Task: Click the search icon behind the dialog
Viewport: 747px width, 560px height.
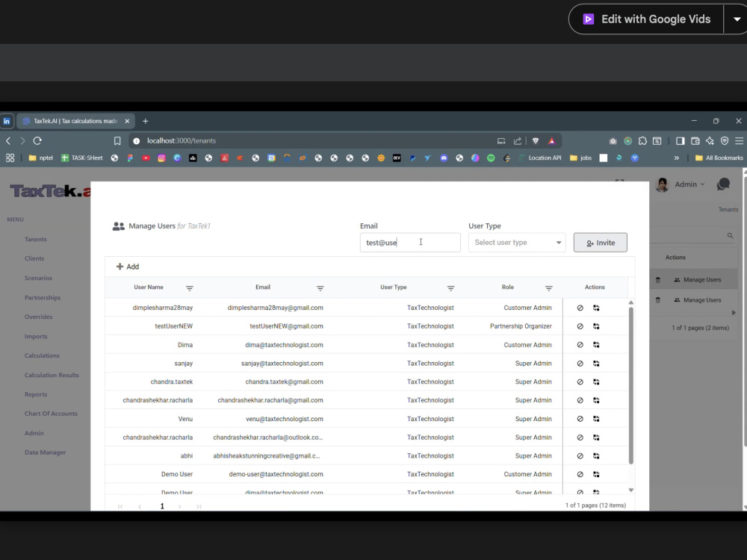Action: click(730, 236)
